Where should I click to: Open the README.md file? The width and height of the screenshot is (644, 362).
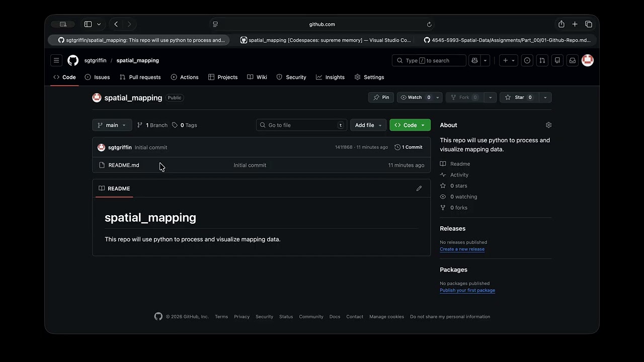pyautogui.click(x=124, y=165)
